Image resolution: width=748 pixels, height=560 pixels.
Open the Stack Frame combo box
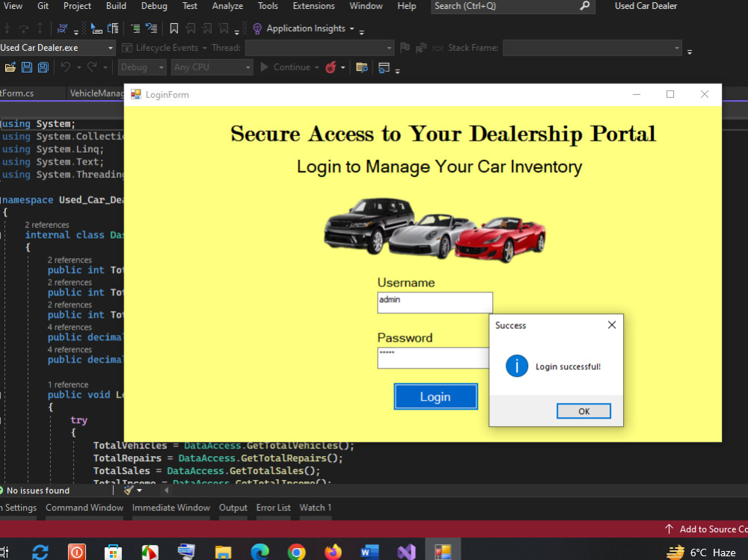click(x=592, y=48)
